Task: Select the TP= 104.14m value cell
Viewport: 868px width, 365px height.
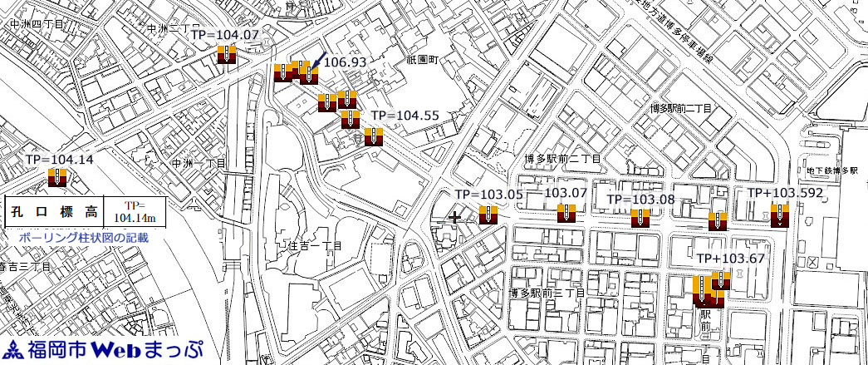Action: (135, 211)
